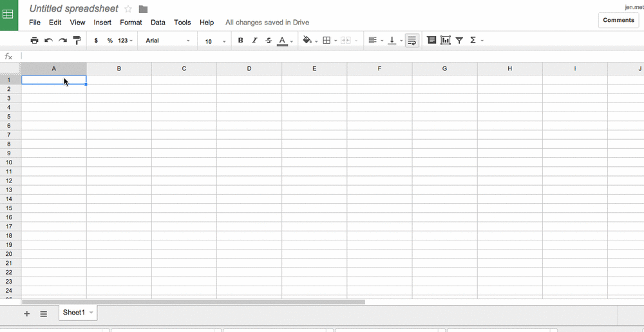Toggle italic formatting

(x=254, y=41)
